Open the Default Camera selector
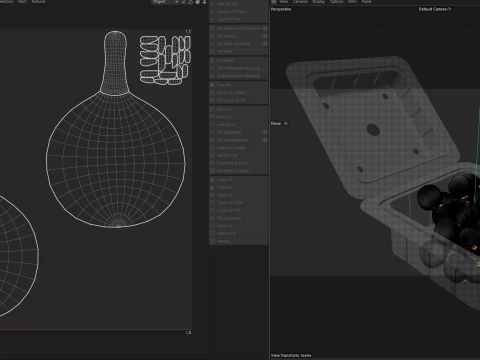The image size is (480, 360). tap(435, 9)
